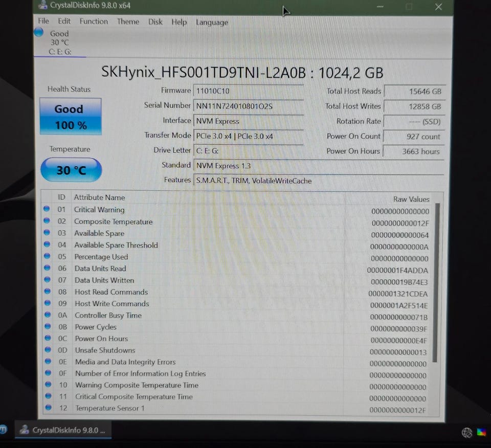This screenshot has height=448, width=491.
Task: Minimize the CrystalDiskInfo window
Action: tap(380, 6)
